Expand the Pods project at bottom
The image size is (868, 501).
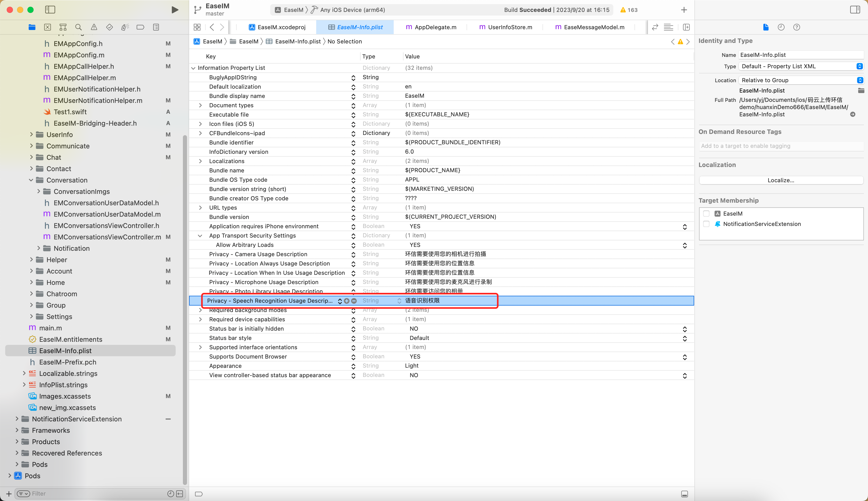click(x=10, y=476)
